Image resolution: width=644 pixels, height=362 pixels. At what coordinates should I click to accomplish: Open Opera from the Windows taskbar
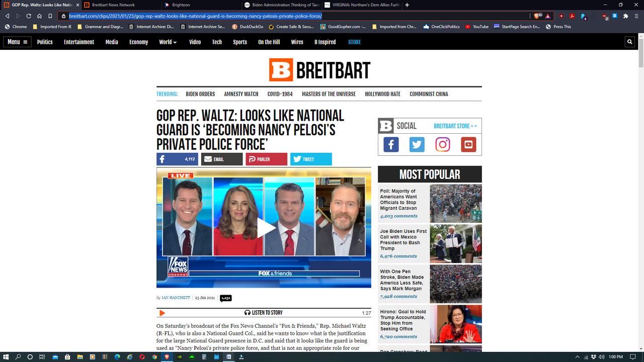[142, 357]
